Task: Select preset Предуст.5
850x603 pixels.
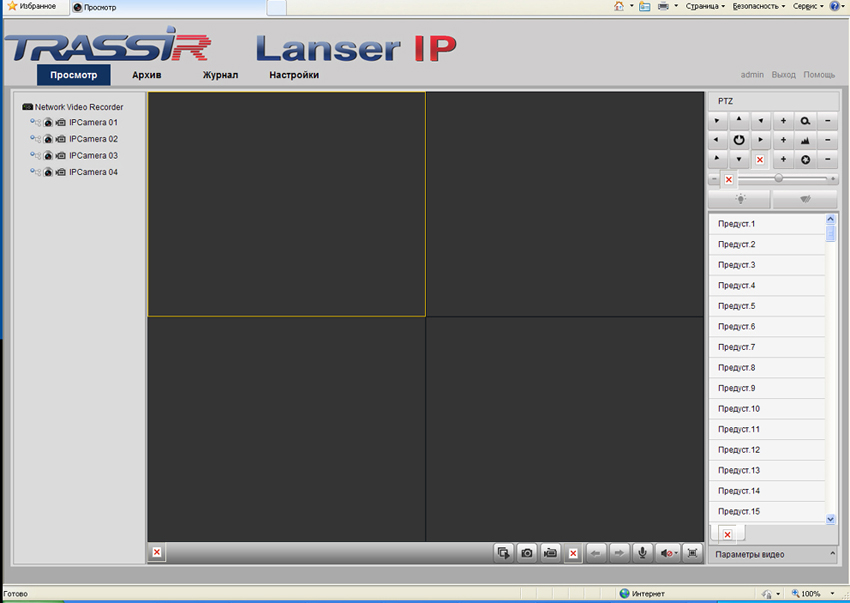Action: tap(767, 306)
